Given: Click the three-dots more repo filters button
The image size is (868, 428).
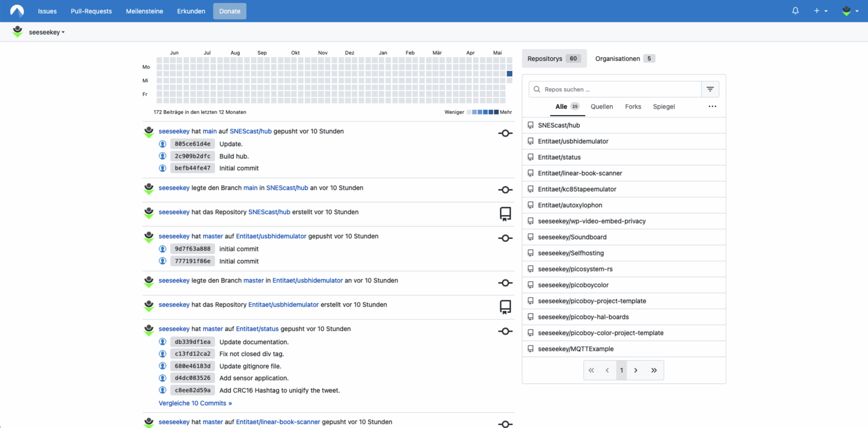Looking at the screenshot, I should click(x=712, y=106).
